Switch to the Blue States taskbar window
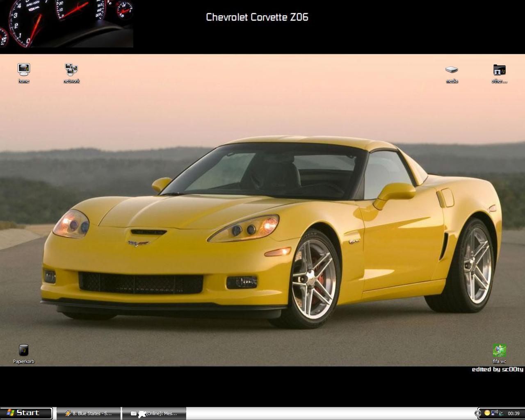This screenshot has height=420, width=525. [88, 413]
